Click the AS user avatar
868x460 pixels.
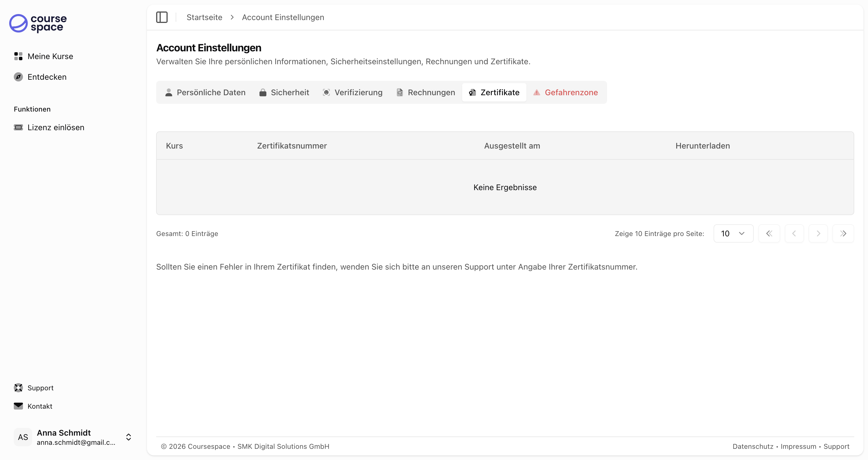coord(23,437)
